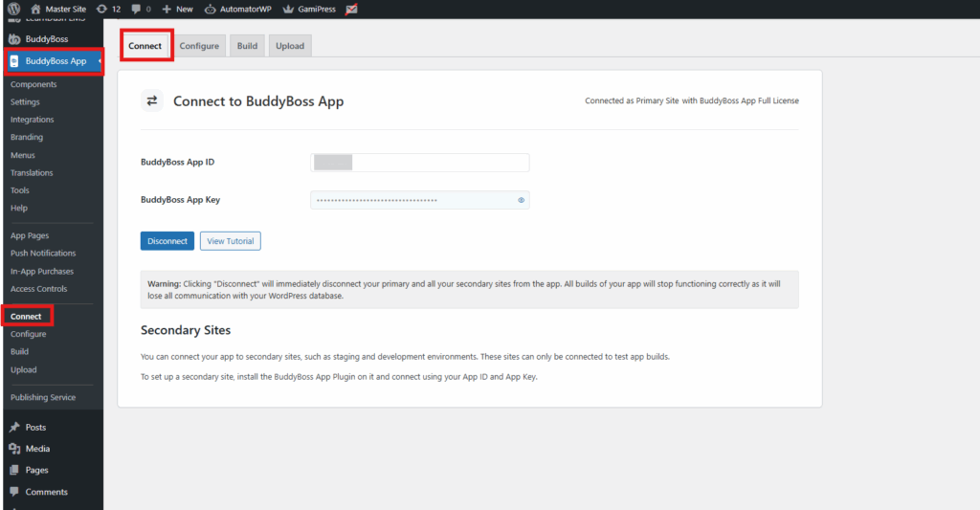Open the + New content menu
Screen dimensions: 980x510
[x=177, y=9]
